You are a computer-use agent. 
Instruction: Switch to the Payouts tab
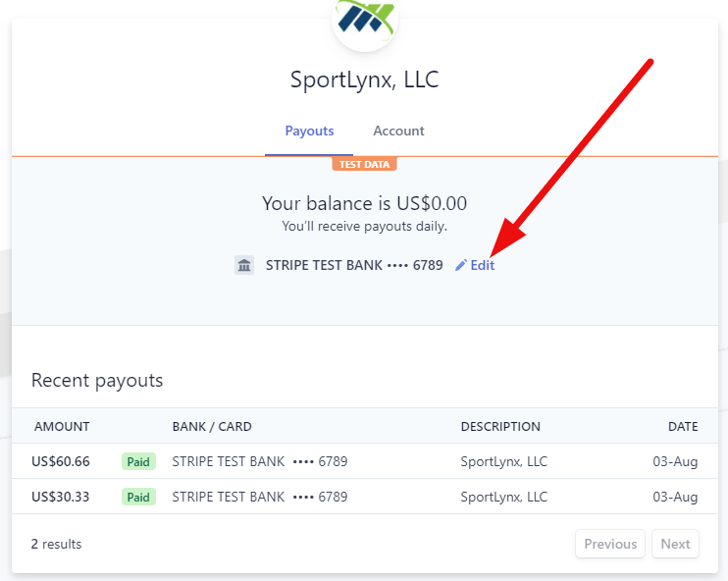(309, 131)
